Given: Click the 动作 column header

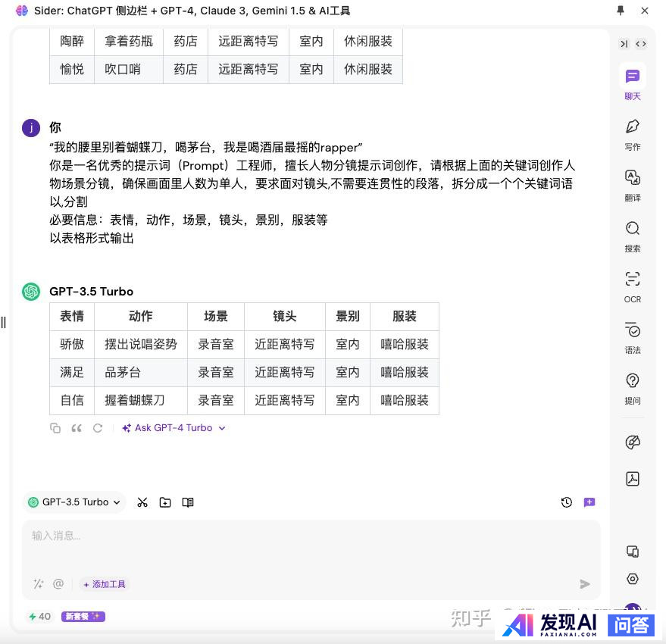Looking at the screenshot, I should pos(141,316).
